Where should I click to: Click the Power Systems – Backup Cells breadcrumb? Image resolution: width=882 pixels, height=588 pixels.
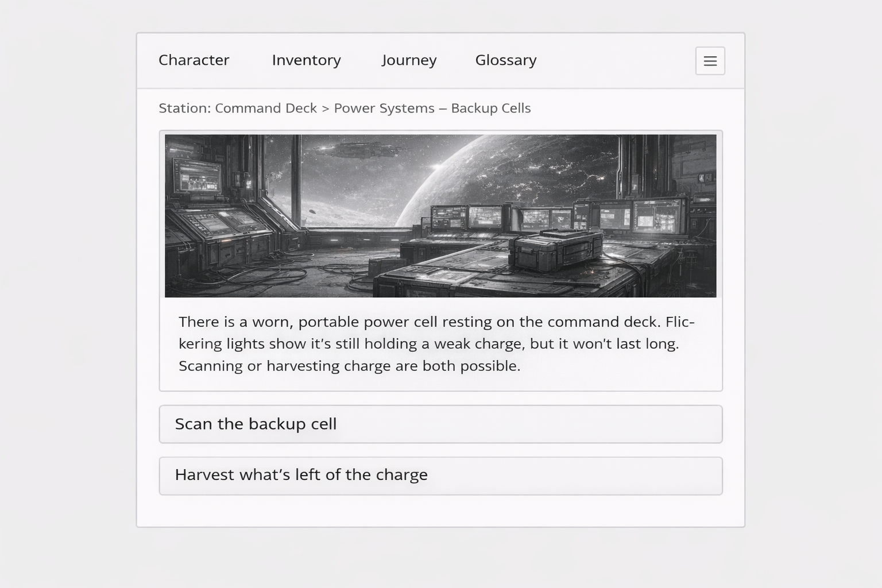pyautogui.click(x=433, y=108)
